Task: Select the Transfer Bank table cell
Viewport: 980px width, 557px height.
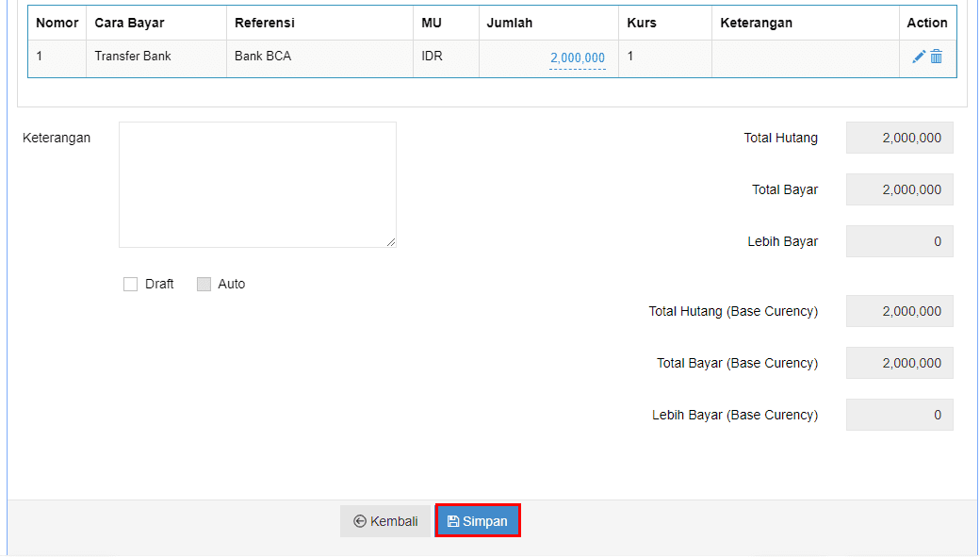Action: tap(156, 58)
